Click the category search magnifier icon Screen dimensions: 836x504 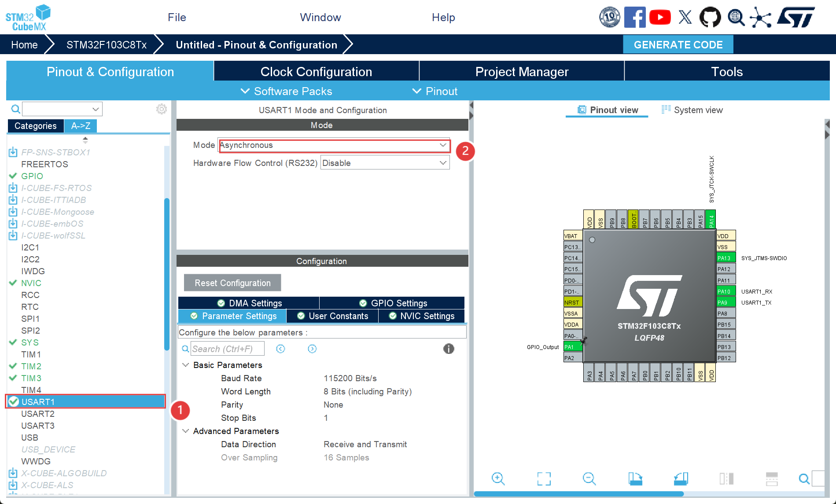[15, 109]
